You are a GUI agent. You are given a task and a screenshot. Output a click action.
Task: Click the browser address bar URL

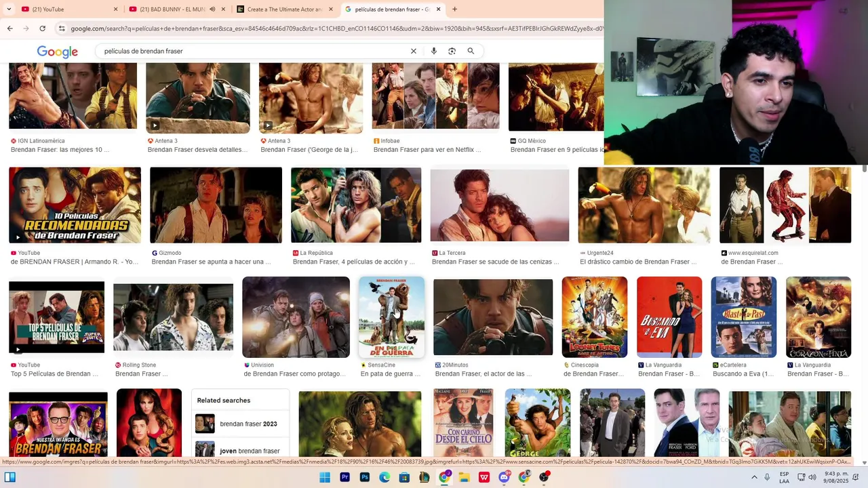336,28
